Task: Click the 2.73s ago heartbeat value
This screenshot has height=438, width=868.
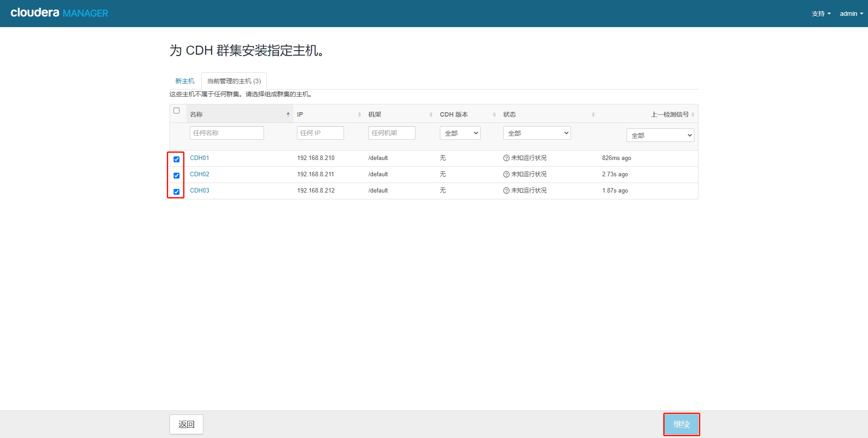Action: [615, 174]
